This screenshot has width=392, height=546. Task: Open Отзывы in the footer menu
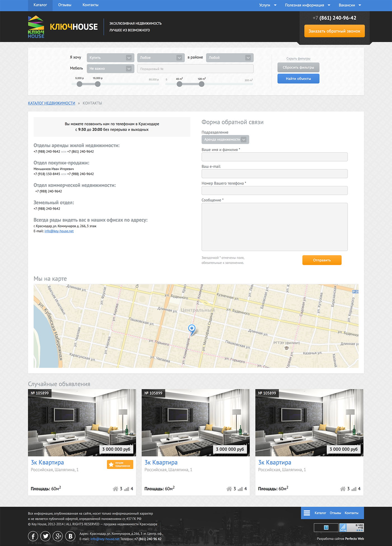tap(335, 513)
